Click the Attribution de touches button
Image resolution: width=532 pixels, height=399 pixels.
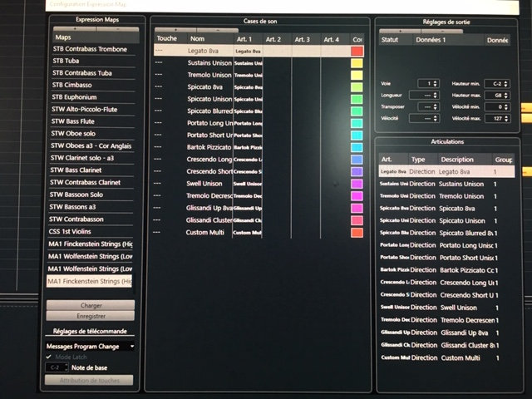tap(89, 380)
